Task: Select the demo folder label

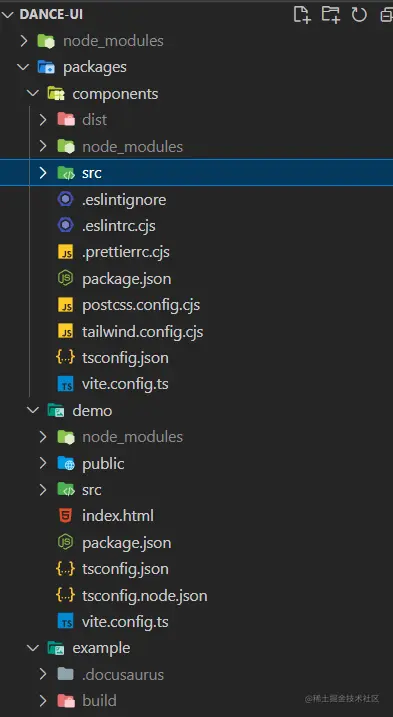Action: pyautogui.click(x=92, y=410)
